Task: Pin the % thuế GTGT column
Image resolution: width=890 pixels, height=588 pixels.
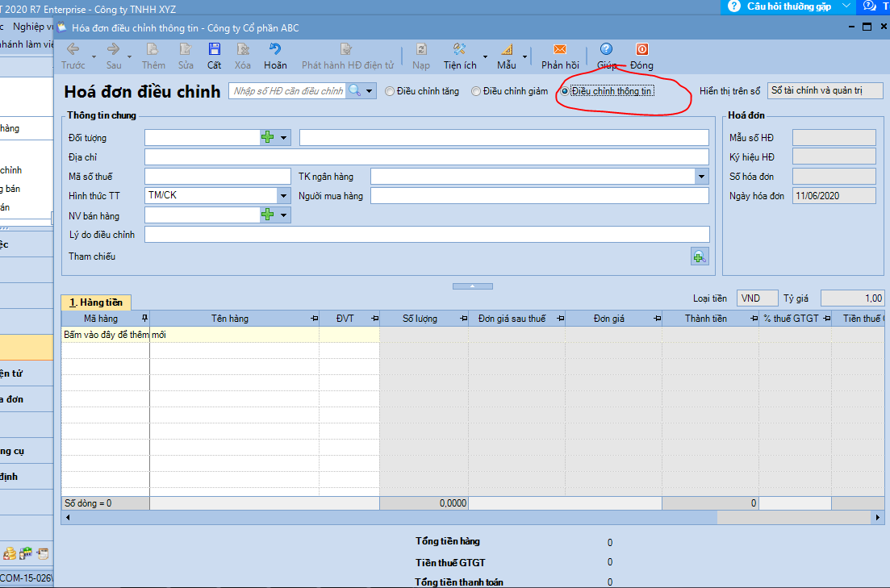Action: [826, 319]
